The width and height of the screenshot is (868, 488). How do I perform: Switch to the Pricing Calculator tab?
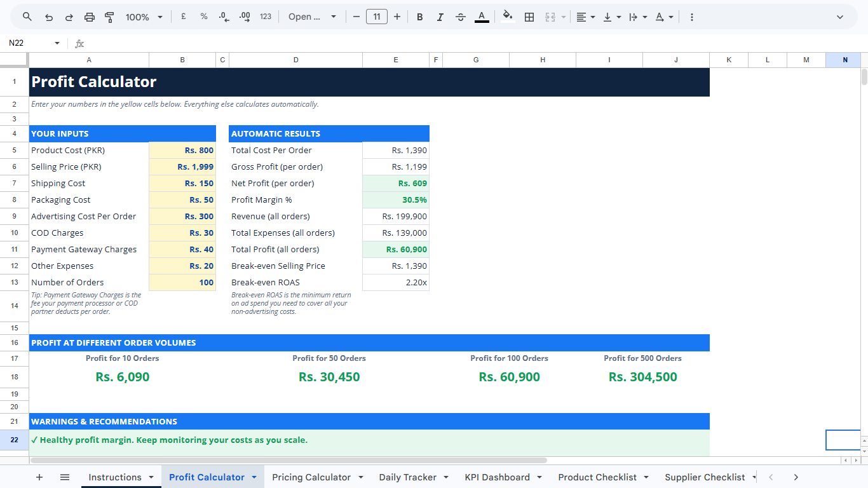click(x=311, y=477)
